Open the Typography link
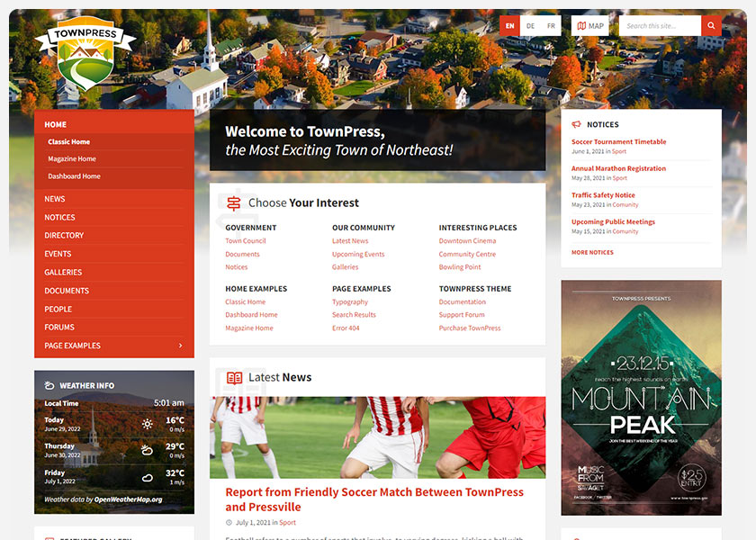Image resolution: width=756 pixels, height=540 pixels. (349, 301)
